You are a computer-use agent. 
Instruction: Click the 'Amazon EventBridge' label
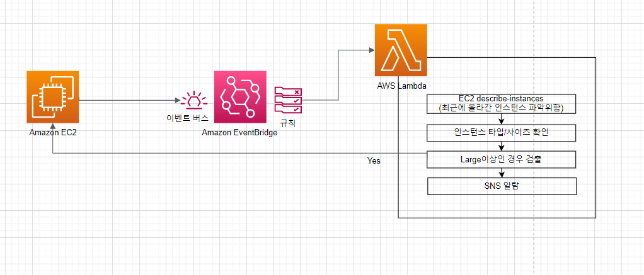pyautogui.click(x=240, y=133)
